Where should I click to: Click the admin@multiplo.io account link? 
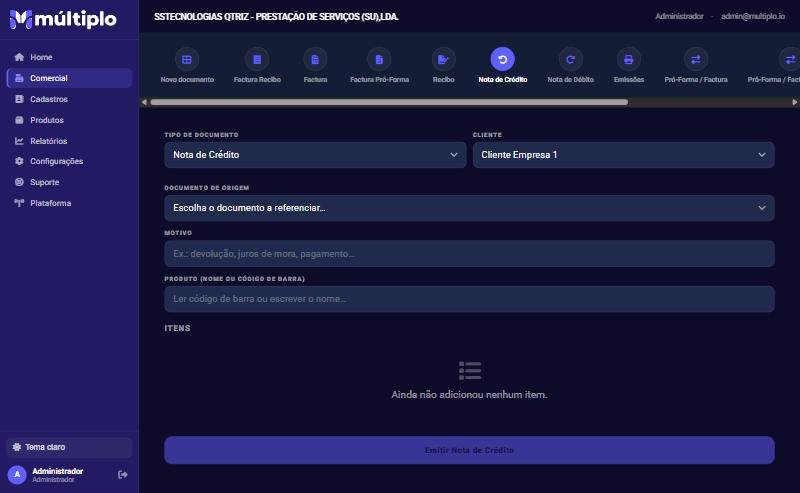point(753,16)
